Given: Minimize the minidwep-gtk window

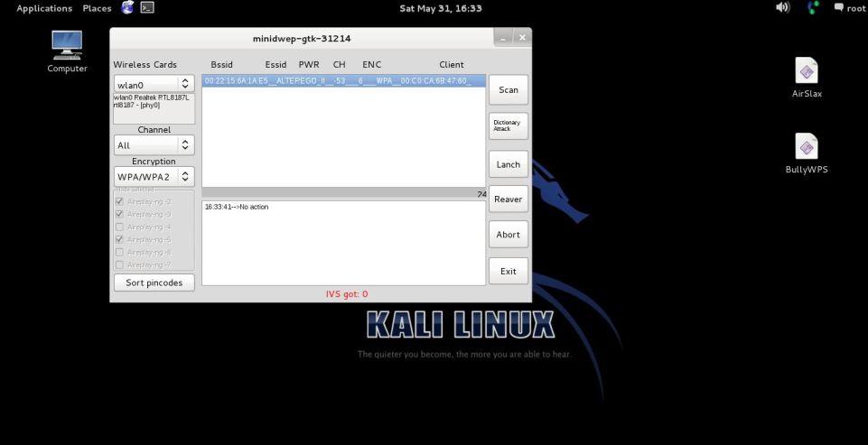Looking at the screenshot, I should 502,38.
